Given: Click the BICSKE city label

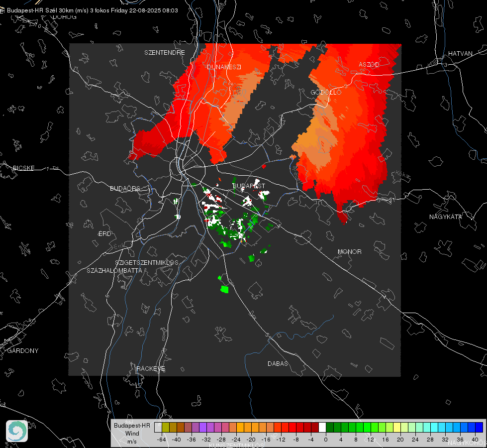Looking at the screenshot, I should 23,168.
